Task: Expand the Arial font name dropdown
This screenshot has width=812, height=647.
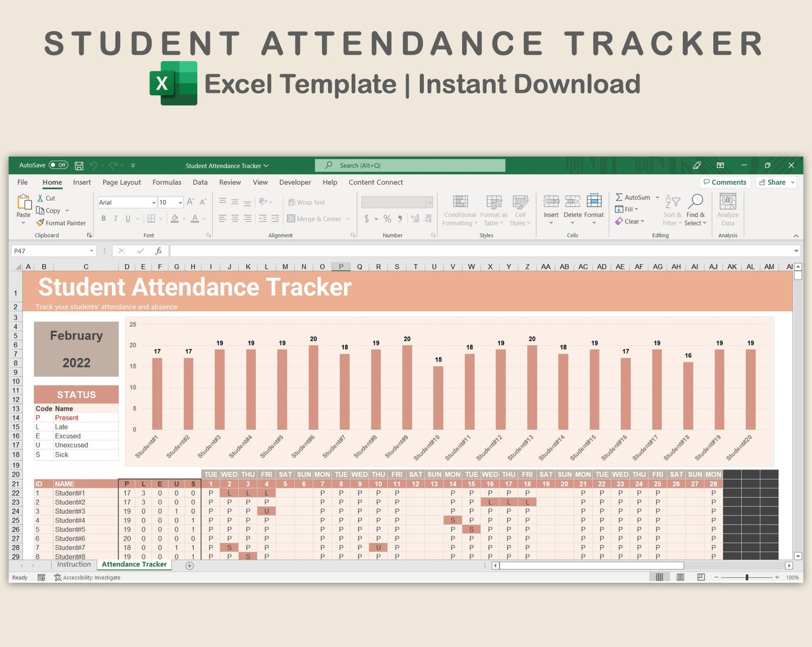Action: pyautogui.click(x=153, y=203)
